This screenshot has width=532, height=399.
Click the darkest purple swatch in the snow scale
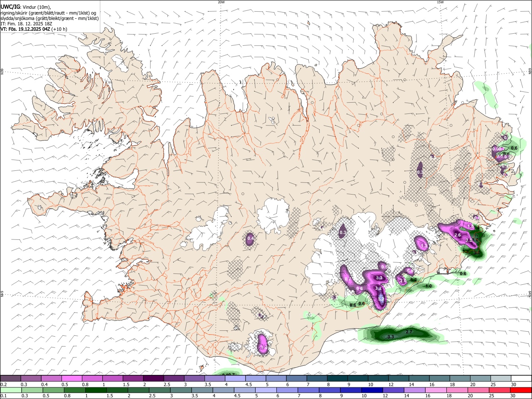[x=153, y=378]
